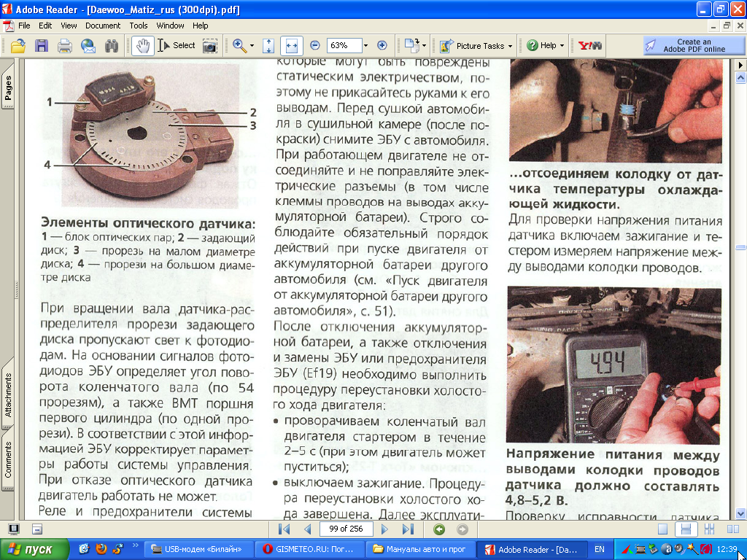Zoom out with the minus button
This screenshot has height=560, width=747.
point(314,46)
